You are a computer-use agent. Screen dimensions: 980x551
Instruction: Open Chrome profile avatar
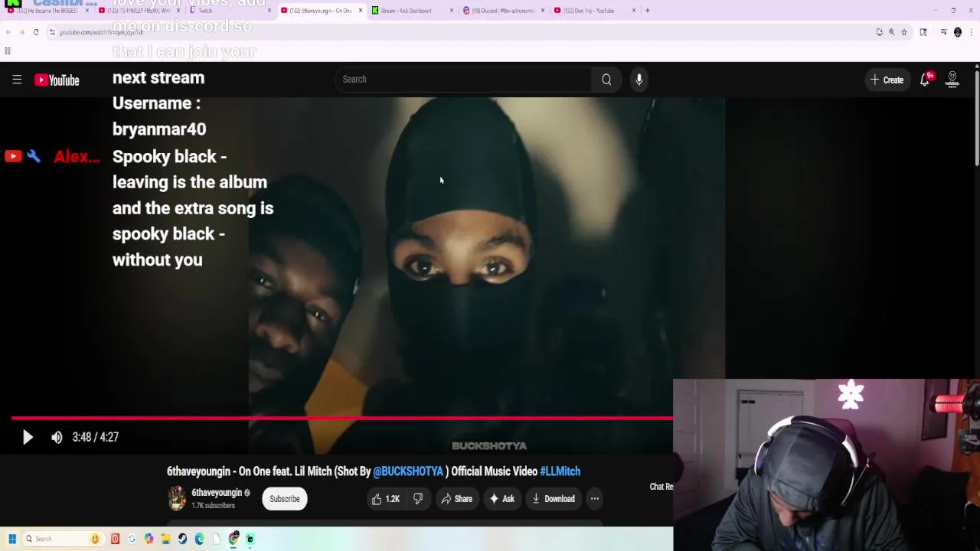tap(958, 32)
